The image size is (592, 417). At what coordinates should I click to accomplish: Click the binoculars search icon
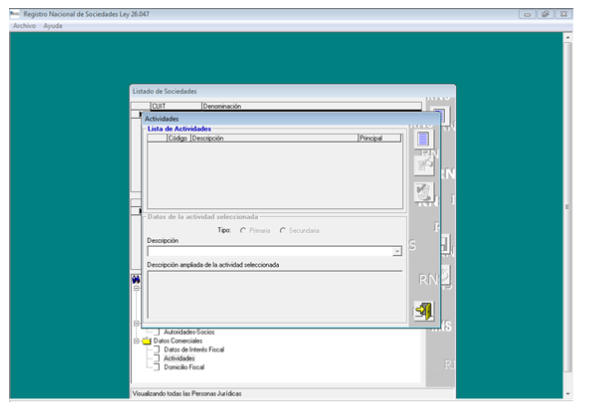click(136, 280)
